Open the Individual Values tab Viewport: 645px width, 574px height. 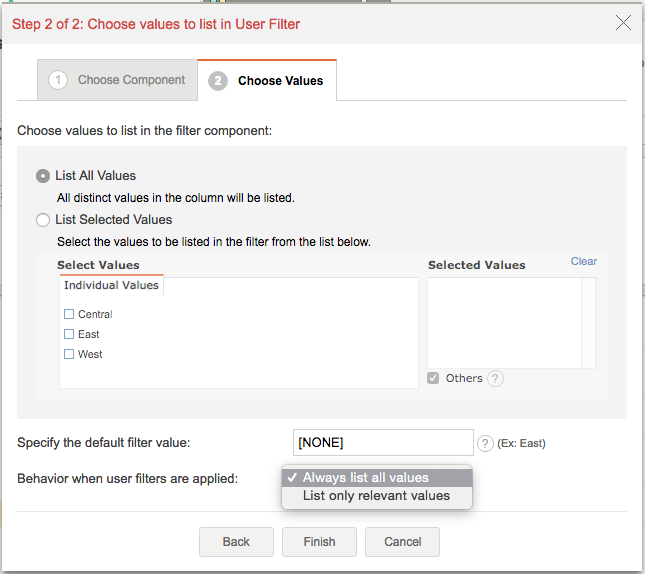(x=111, y=285)
